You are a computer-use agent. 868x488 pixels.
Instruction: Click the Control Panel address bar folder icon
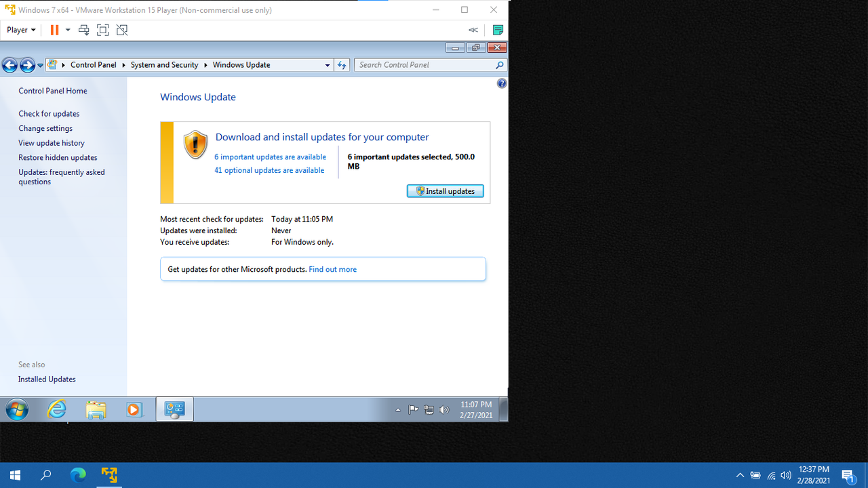pos(52,65)
